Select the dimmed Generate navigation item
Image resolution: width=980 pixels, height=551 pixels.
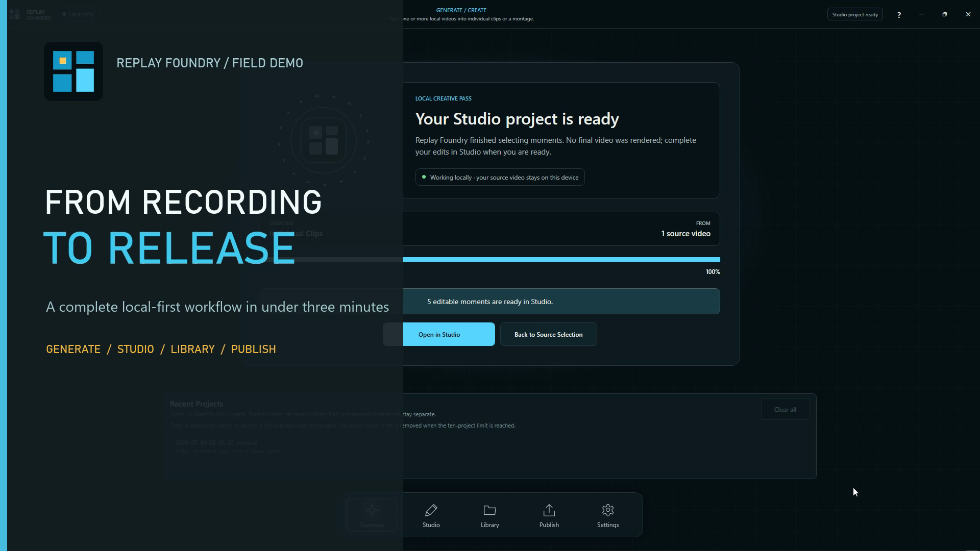click(372, 515)
